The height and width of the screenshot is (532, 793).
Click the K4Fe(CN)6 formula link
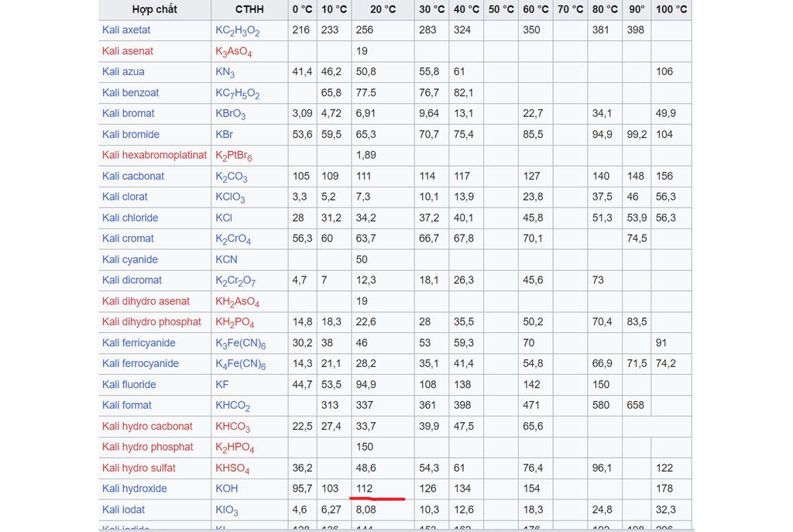pos(241,365)
